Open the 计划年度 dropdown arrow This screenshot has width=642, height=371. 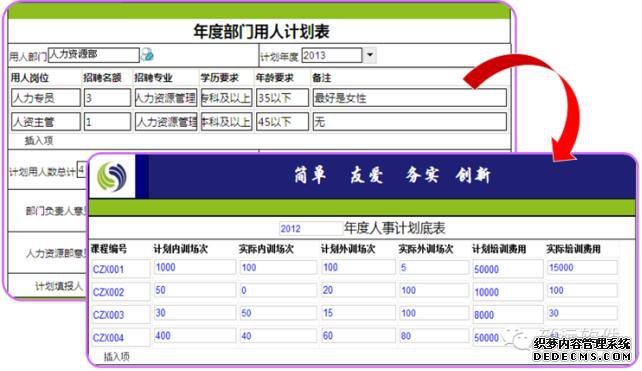[370, 55]
